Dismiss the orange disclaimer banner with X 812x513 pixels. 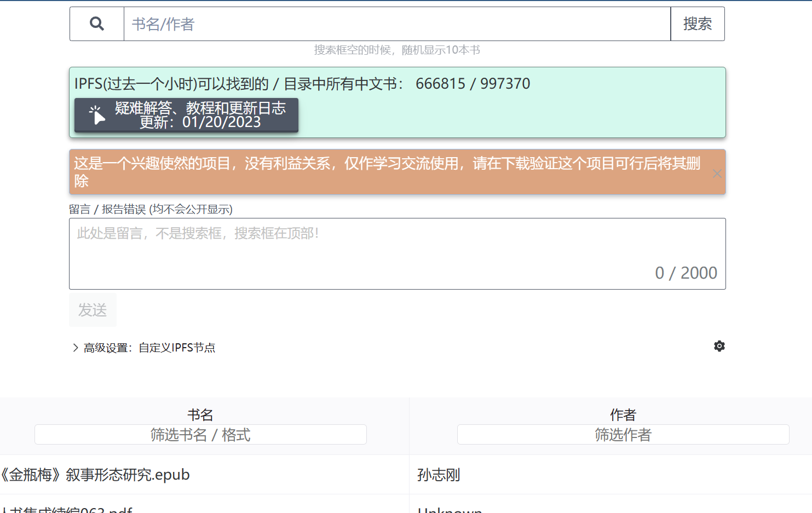click(717, 174)
